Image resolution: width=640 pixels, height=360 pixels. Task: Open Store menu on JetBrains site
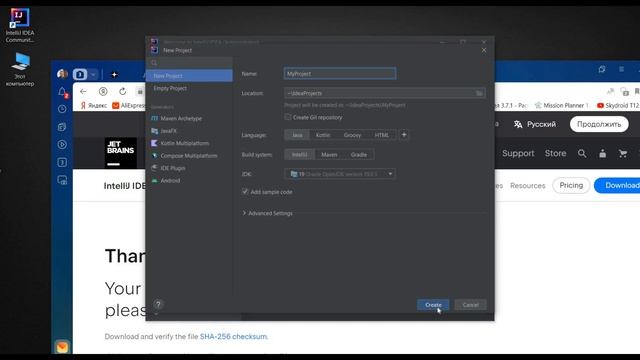(x=555, y=153)
